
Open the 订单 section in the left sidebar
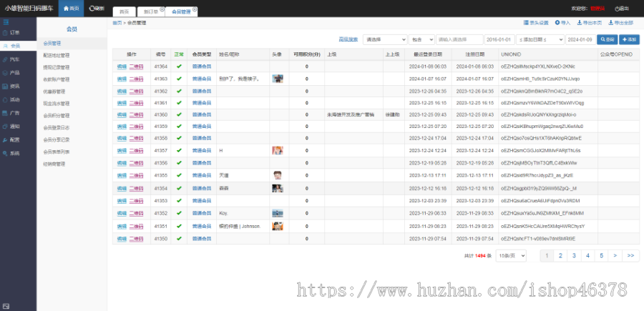[11, 32]
